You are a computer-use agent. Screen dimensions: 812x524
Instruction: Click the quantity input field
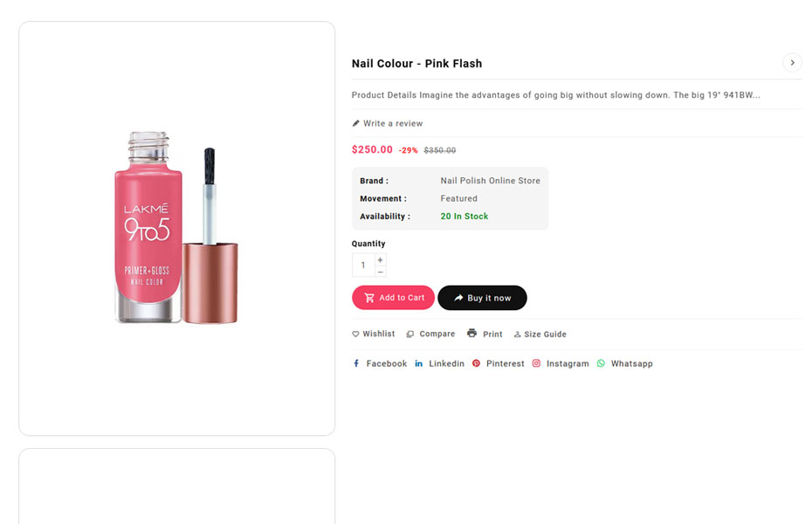pos(363,265)
